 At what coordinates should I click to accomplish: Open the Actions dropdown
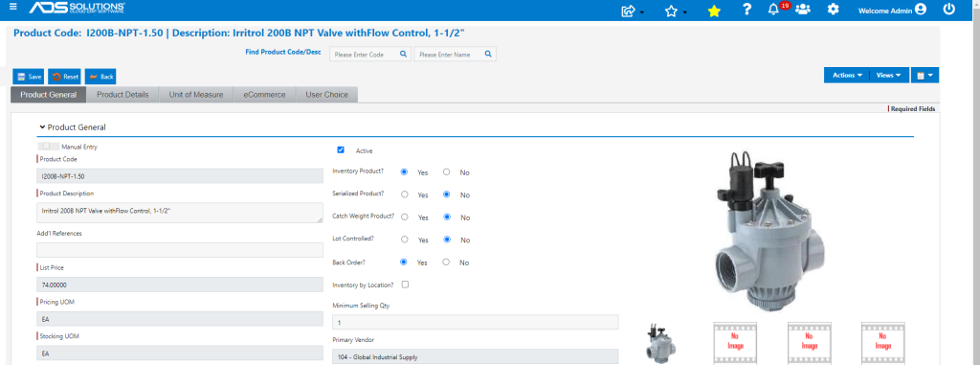click(847, 75)
